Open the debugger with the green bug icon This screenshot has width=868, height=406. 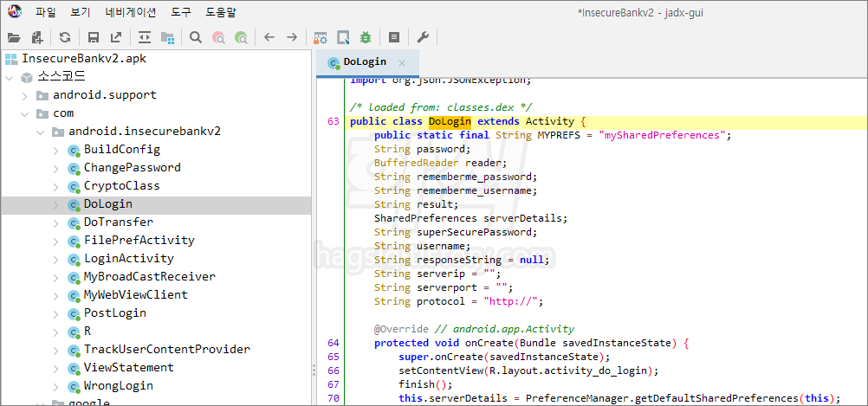click(x=366, y=37)
